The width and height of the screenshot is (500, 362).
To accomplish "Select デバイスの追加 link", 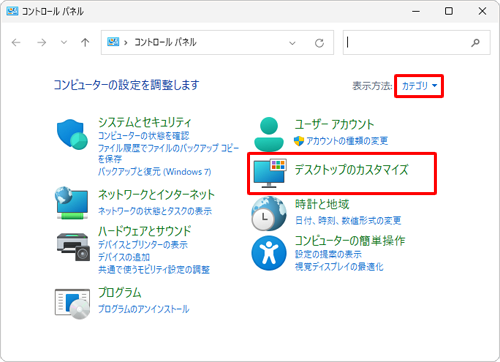I will pyautogui.click(x=124, y=257).
